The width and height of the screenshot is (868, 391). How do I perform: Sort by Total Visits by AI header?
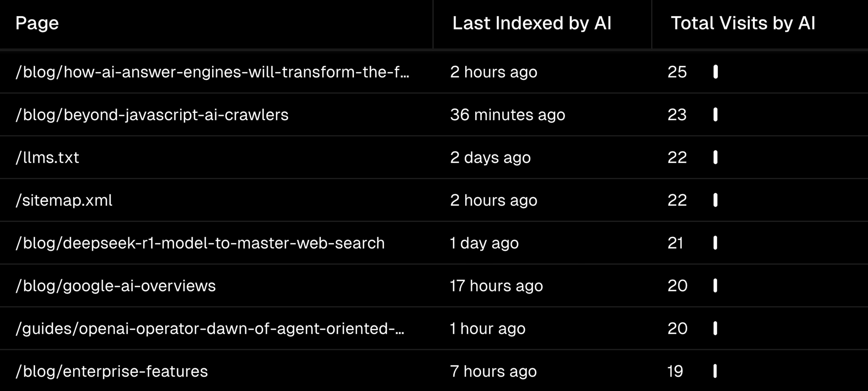(x=743, y=23)
